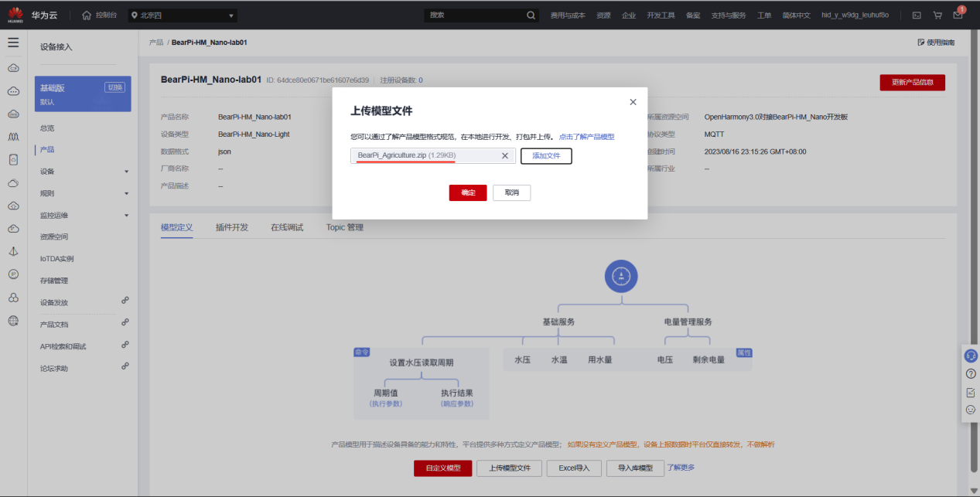Click the sailboat icon in the left rail
The width and height of the screenshot is (980, 497).
click(13, 251)
